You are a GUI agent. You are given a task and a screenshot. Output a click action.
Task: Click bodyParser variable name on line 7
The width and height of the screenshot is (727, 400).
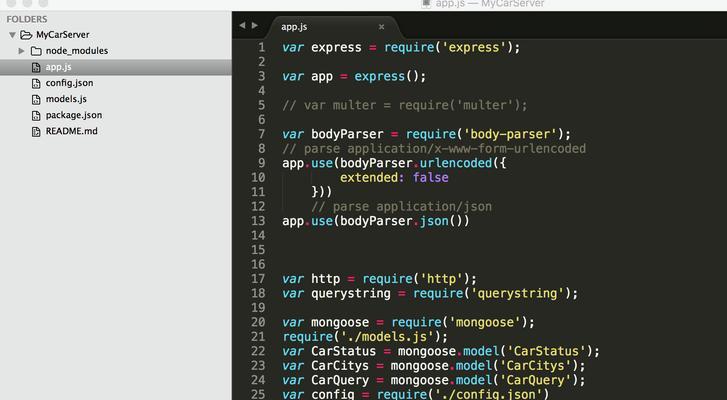347,134
